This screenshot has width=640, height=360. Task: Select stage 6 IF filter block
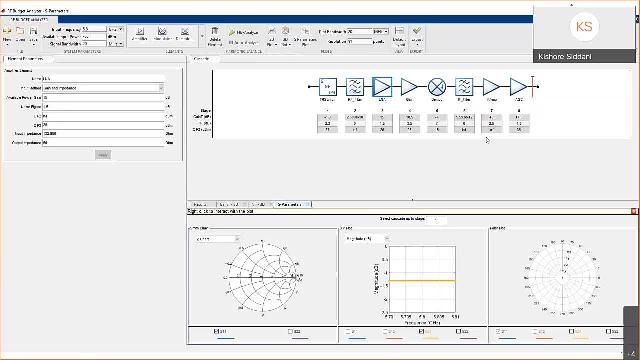(x=464, y=87)
